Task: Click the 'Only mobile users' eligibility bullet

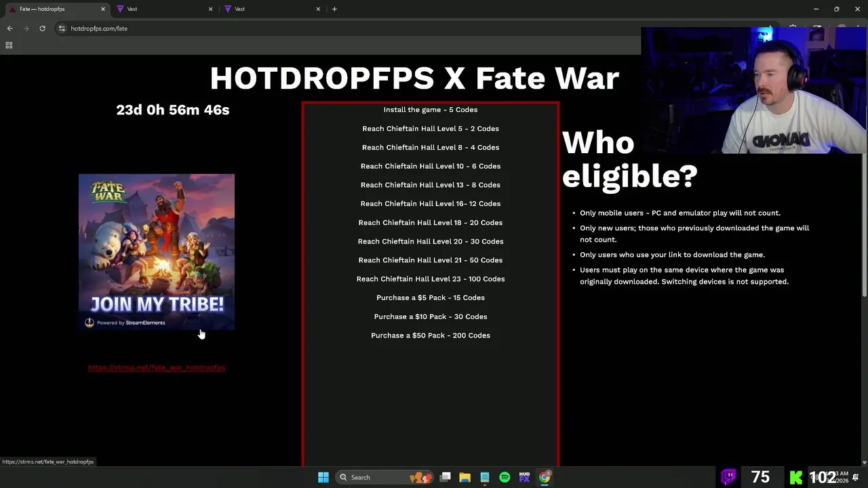Action: (680, 213)
